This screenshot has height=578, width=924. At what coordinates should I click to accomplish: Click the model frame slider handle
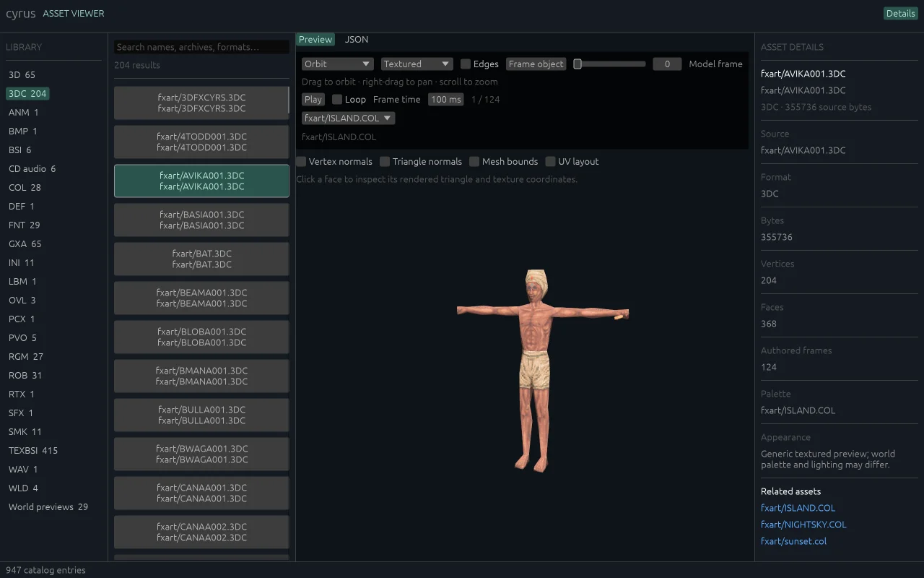point(577,64)
